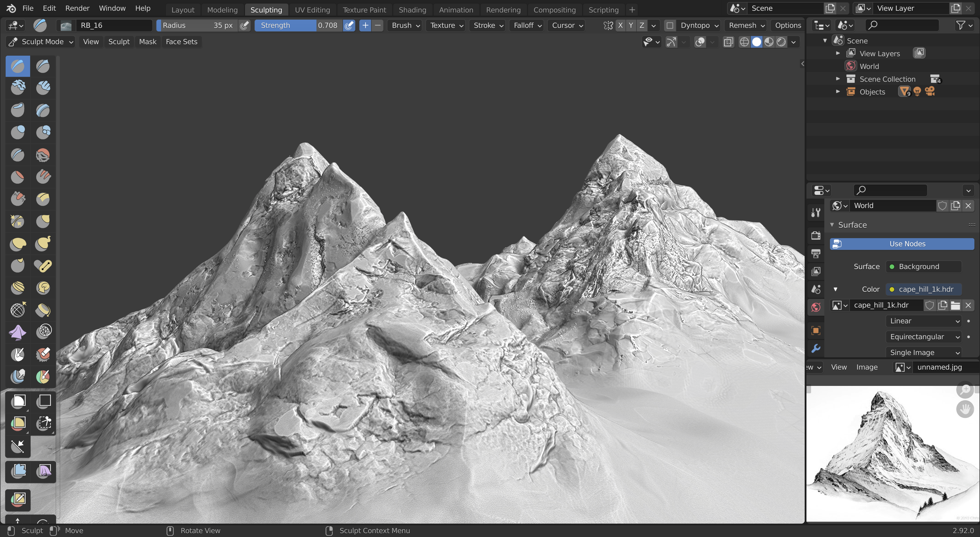
Task: Select the Snake Hook brush tool
Action: click(x=43, y=243)
